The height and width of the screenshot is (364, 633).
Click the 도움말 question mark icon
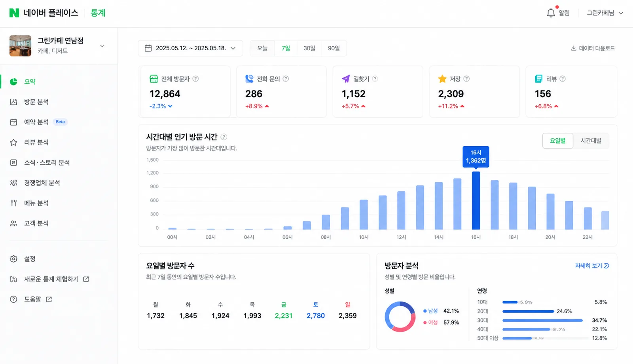(13, 299)
